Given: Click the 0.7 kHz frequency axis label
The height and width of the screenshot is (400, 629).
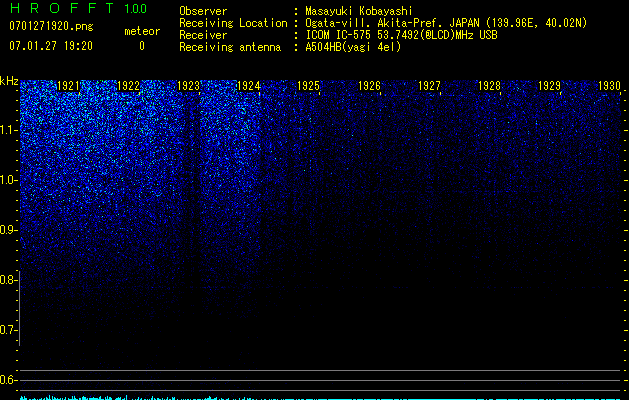Looking at the screenshot, I should [8, 330].
